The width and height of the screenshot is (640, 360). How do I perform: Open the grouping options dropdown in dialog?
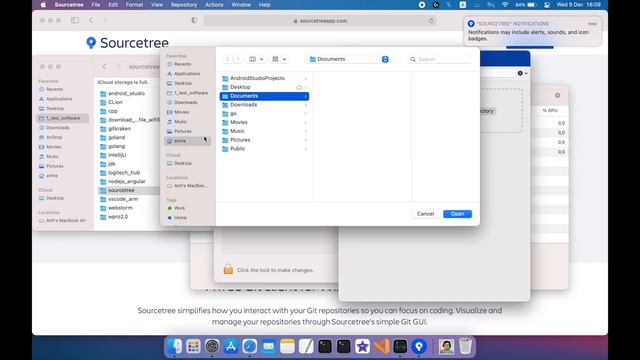[x=279, y=59]
